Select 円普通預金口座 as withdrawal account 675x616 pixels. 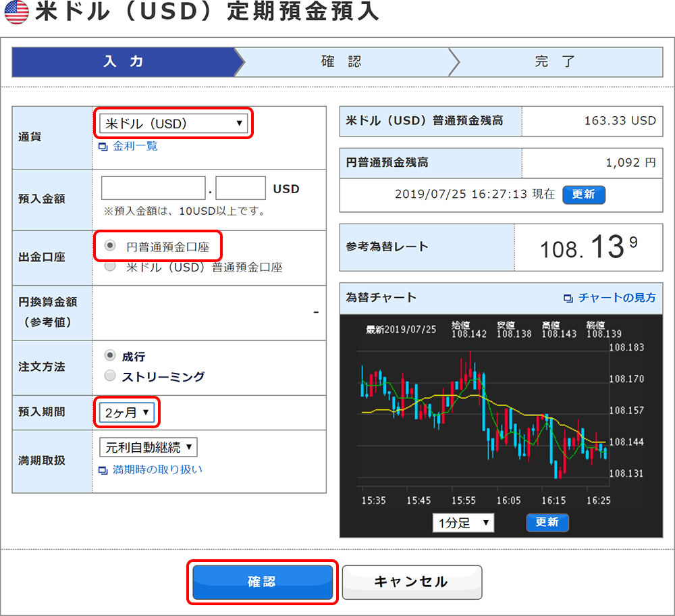(111, 246)
